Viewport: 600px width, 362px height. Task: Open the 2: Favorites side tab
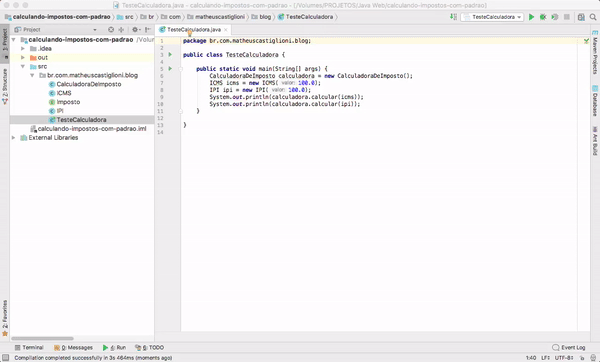(5, 318)
